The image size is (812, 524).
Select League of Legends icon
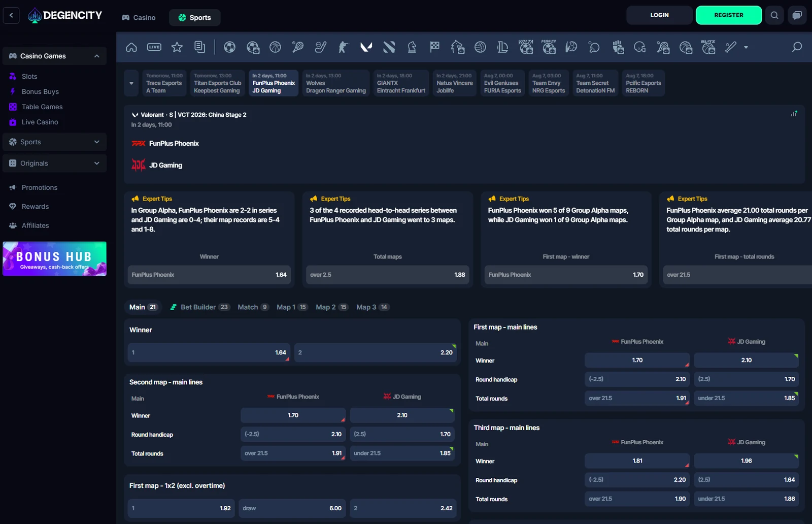[503, 47]
